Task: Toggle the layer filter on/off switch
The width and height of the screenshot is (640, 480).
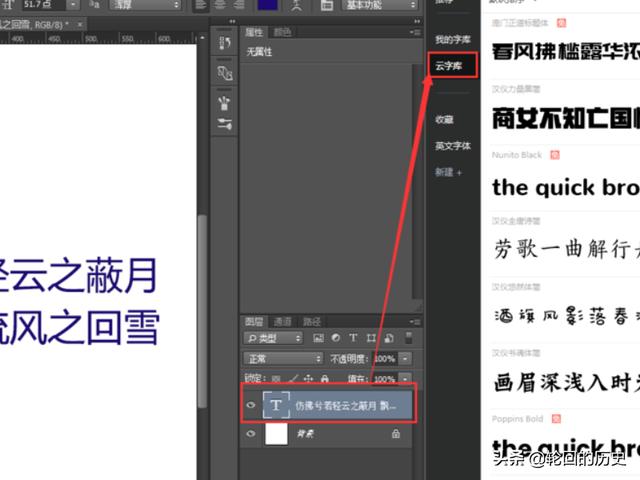Action: click(x=409, y=338)
